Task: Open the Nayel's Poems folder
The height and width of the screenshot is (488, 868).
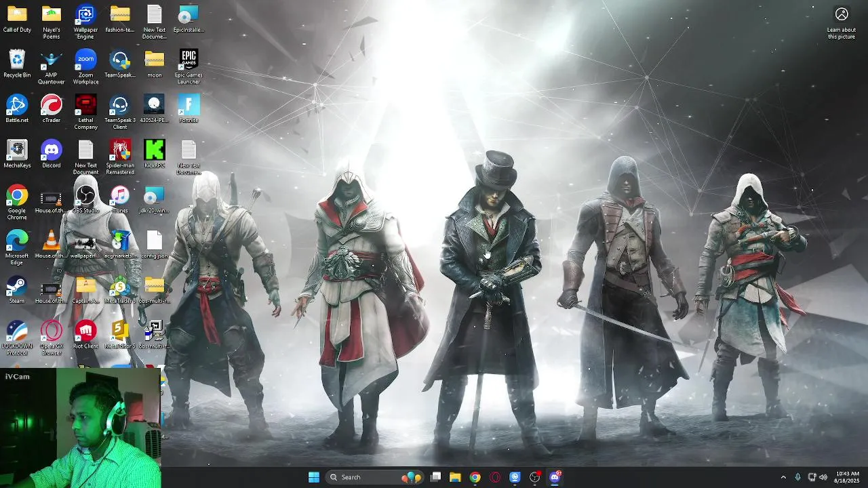Action: click(52, 22)
